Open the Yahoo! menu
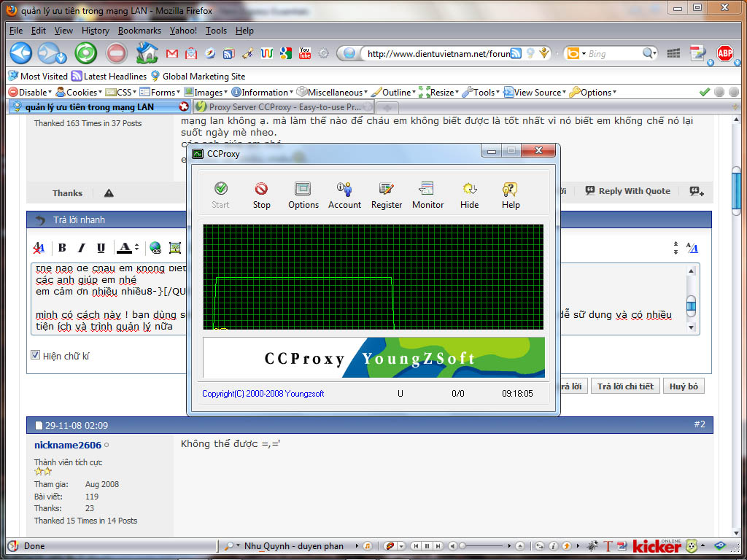Viewport: 747px width, 560px height. click(183, 31)
